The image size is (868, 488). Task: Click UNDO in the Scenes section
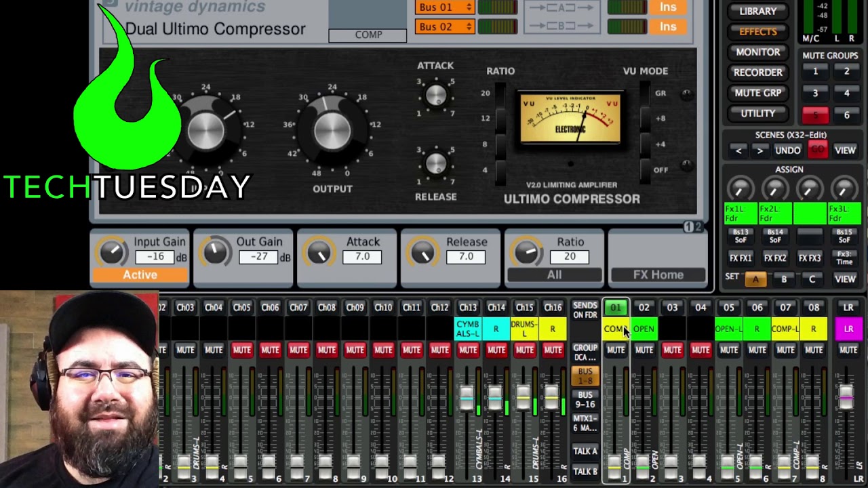click(x=787, y=150)
